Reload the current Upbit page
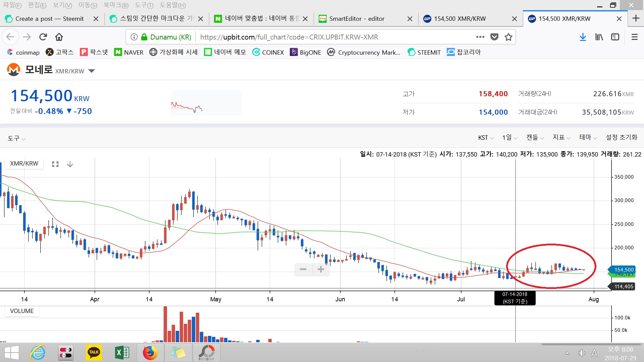The height and width of the screenshot is (362, 644). click(43, 37)
